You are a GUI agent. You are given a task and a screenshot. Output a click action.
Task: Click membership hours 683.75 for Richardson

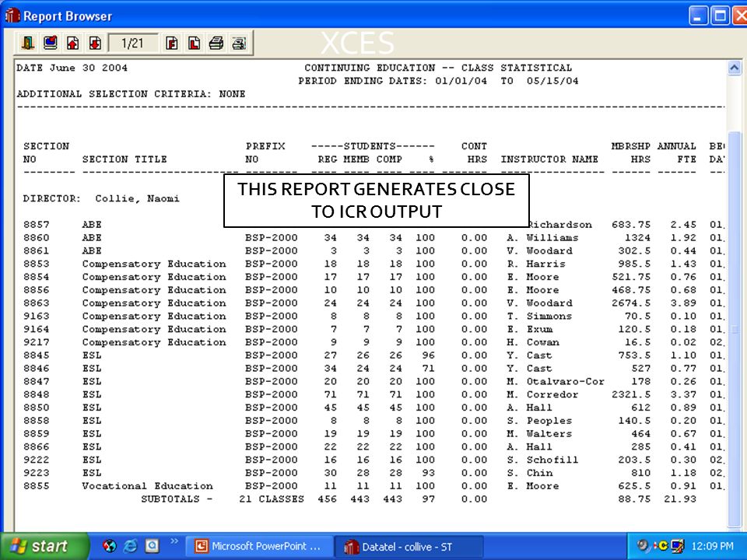coord(631,224)
